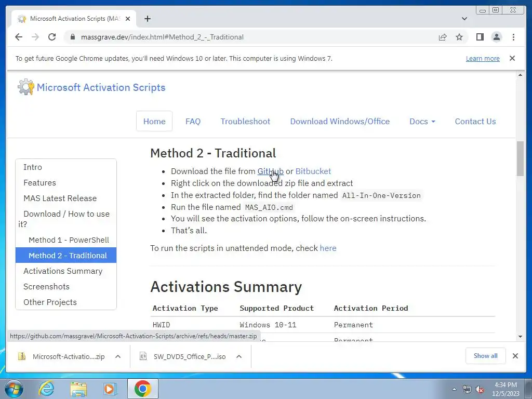Go back to the previous page
Screen dimensions: 532x399
[x=19, y=37]
